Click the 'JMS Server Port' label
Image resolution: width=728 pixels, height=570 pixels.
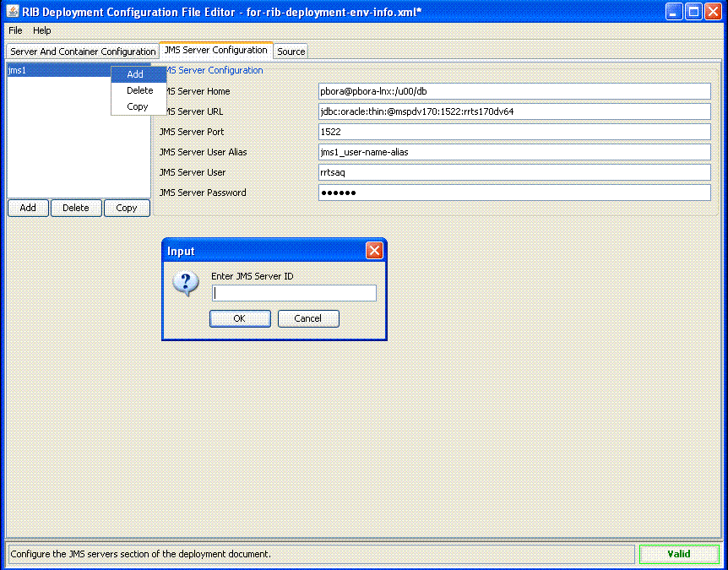point(191,132)
